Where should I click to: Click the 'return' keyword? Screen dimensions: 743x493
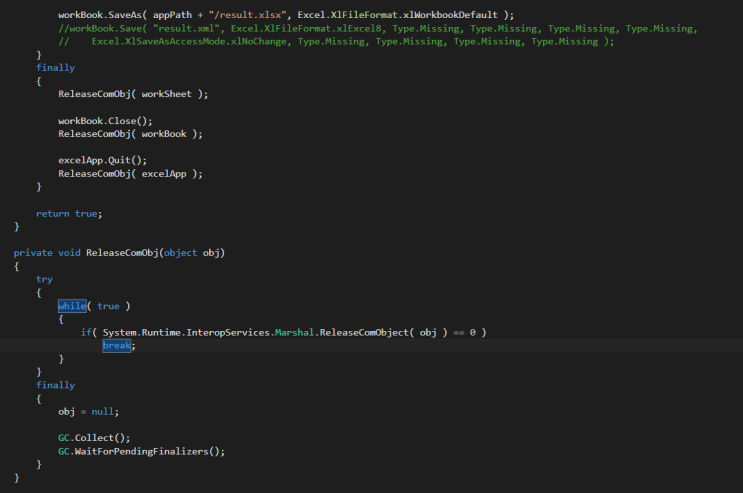53,214
